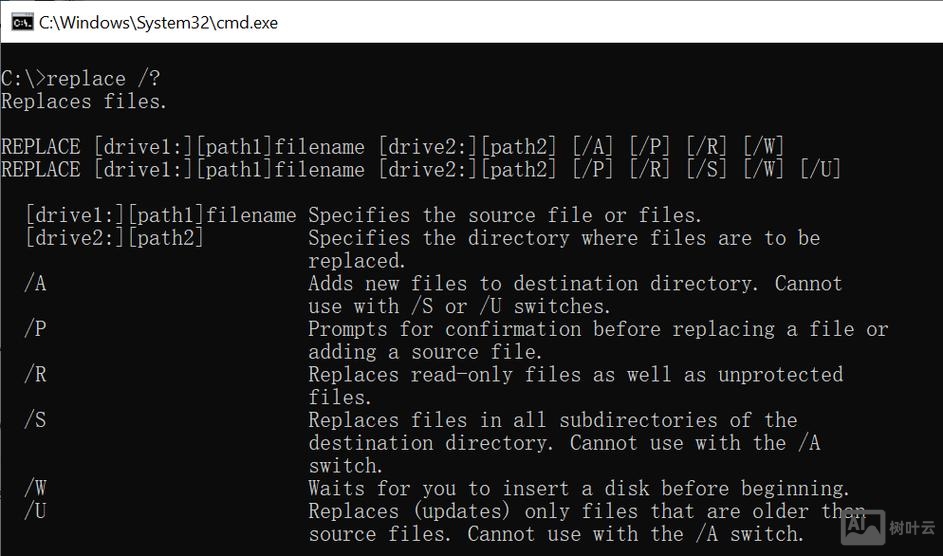Viewport: 943px width, 556px height.
Task: Click the "Specifies the source file or files." text
Action: [505, 215]
